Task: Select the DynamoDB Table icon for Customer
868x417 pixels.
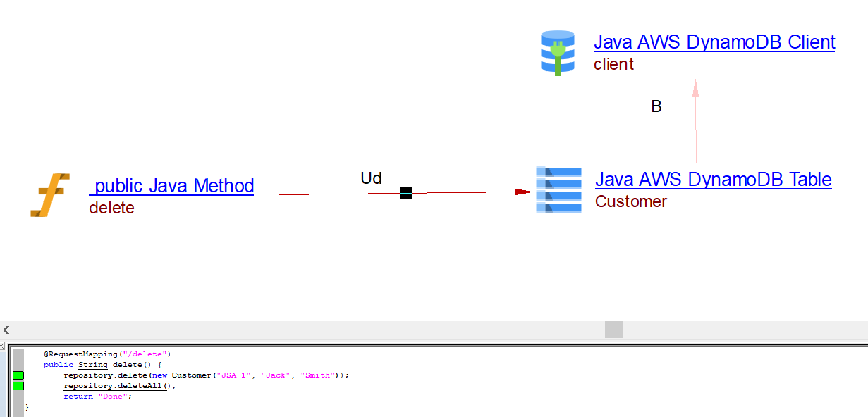Action: pos(559,189)
